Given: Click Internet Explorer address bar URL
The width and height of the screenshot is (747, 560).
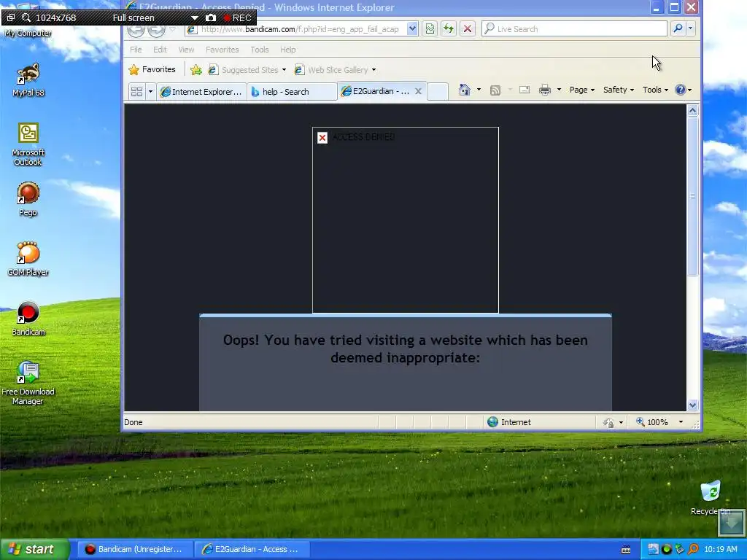Looking at the screenshot, I should (x=300, y=29).
